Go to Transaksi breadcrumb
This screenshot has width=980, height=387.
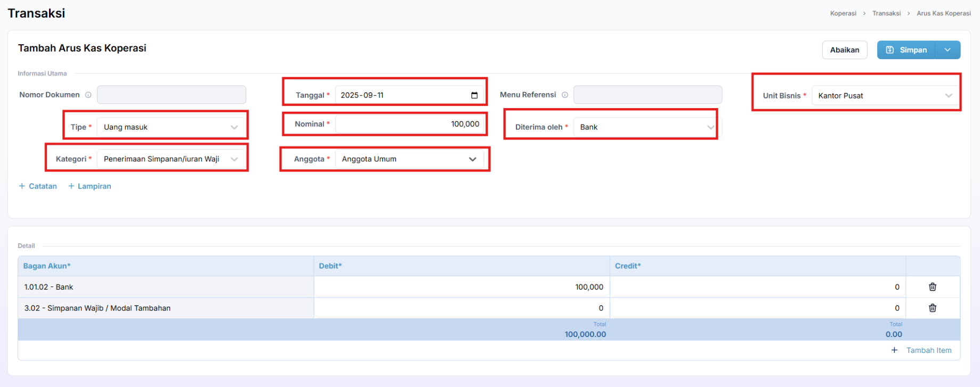pos(887,13)
